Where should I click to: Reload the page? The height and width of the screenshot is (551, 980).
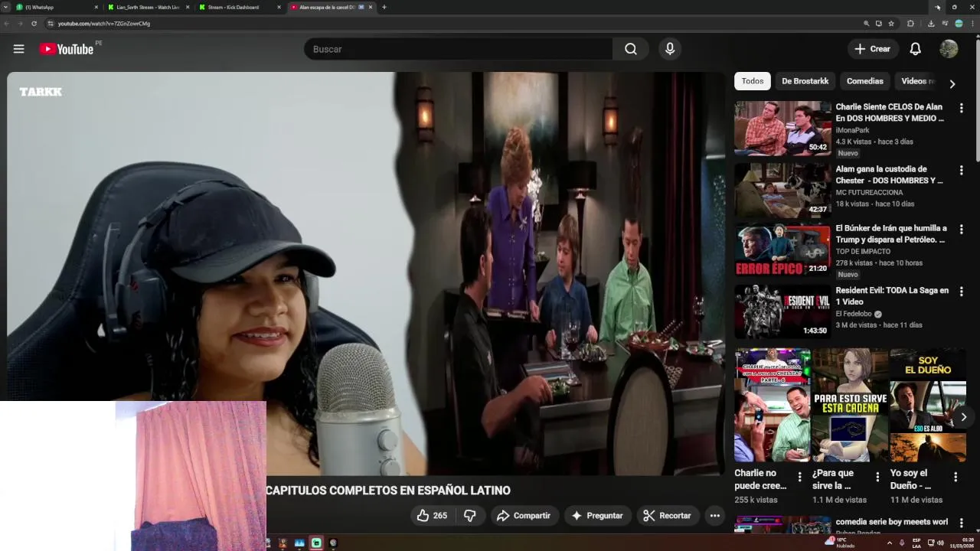click(34, 24)
